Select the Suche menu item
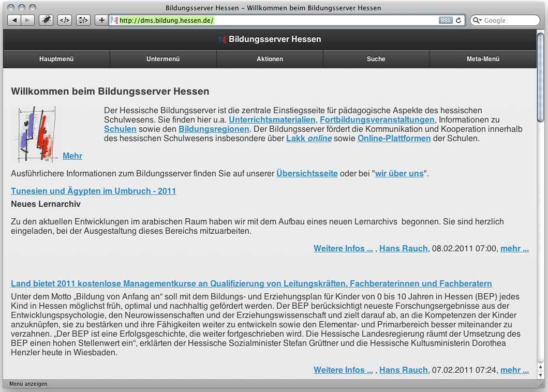This screenshot has height=392, width=548. (x=376, y=59)
